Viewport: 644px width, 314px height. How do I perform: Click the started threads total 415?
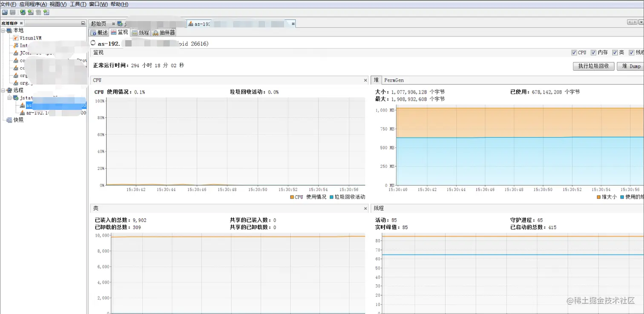pyautogui.click(x=552, y=227)
